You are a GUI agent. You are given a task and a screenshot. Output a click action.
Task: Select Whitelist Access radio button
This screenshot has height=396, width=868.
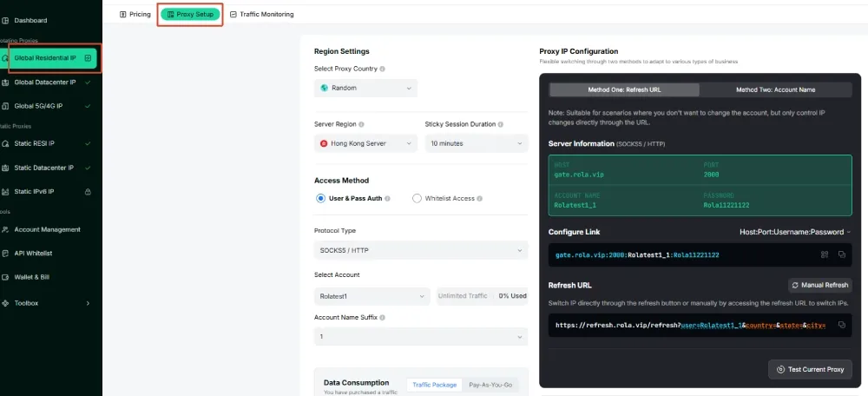417,198
